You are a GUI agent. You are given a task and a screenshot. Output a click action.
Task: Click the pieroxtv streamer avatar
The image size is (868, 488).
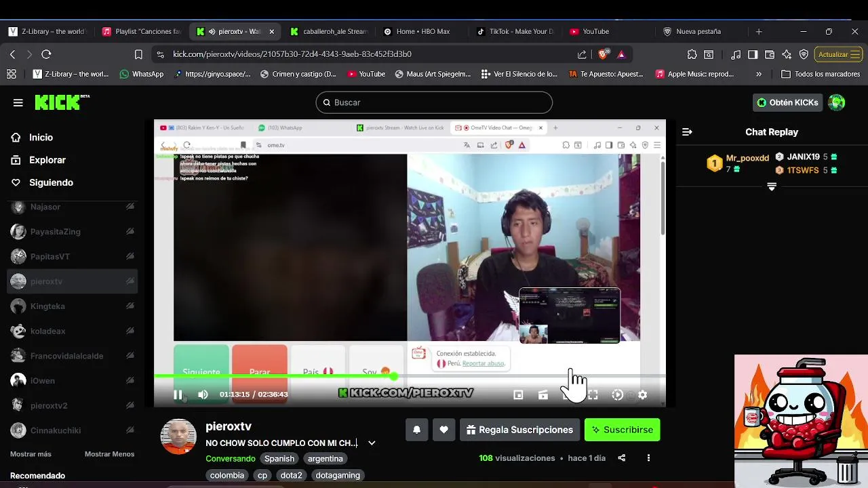tap(178, 436)
